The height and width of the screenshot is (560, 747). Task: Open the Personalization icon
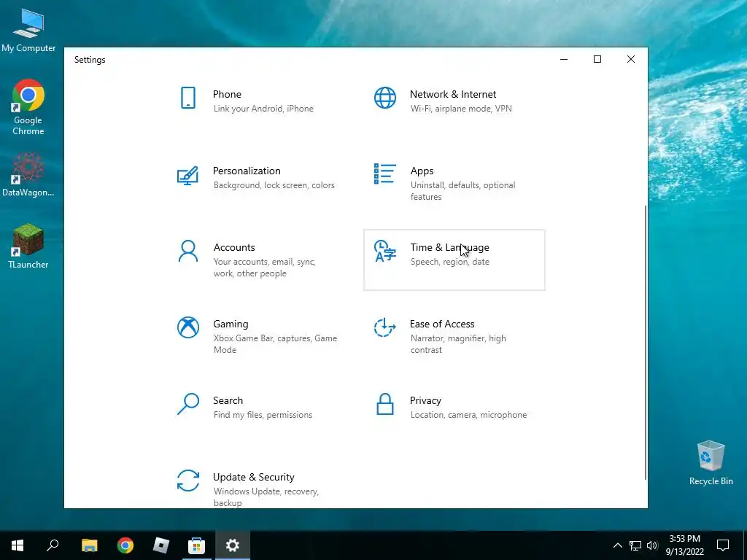[187, 175]
